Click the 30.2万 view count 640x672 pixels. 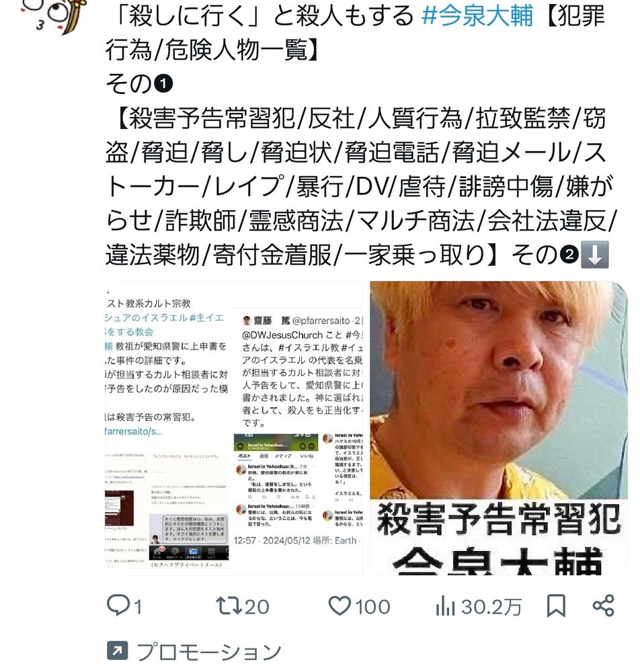point(491,607)
